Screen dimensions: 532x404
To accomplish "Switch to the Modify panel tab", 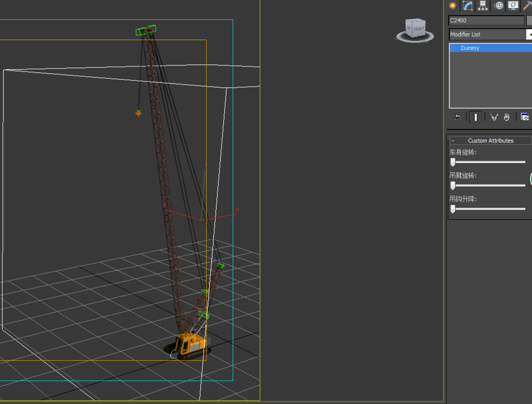I will (468, 6).
